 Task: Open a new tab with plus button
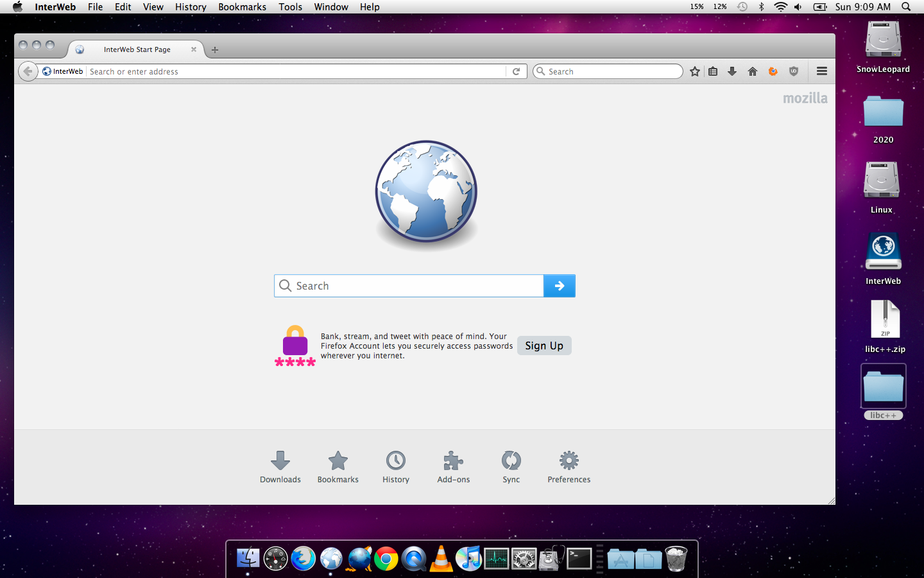click(x=215, y=49)
